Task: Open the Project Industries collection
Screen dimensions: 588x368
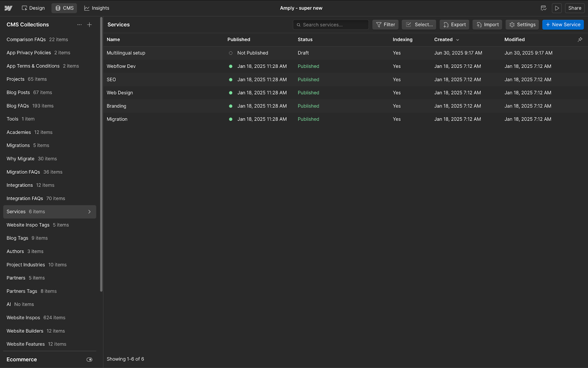Action: [50, 265]
